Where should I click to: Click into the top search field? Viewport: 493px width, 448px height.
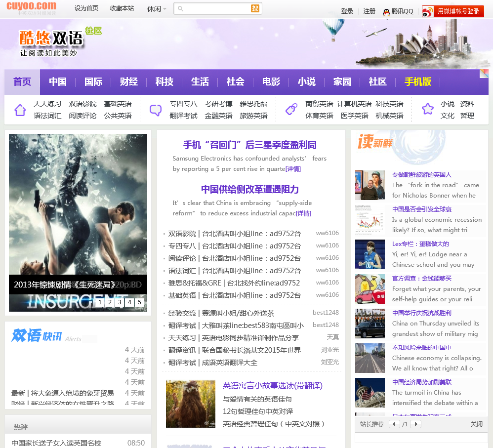217,8
